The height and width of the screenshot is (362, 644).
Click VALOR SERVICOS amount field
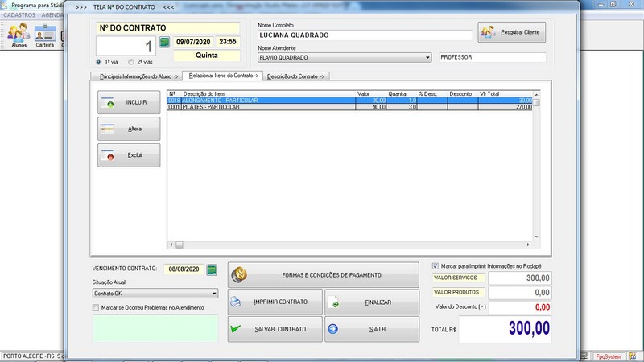coord(519,278)
